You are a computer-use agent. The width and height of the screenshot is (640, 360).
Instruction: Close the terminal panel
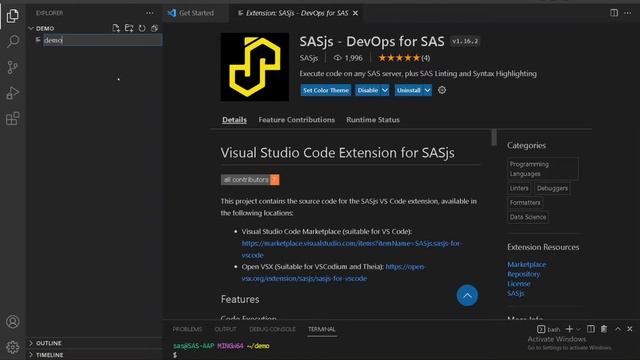(x=630, y=329)
